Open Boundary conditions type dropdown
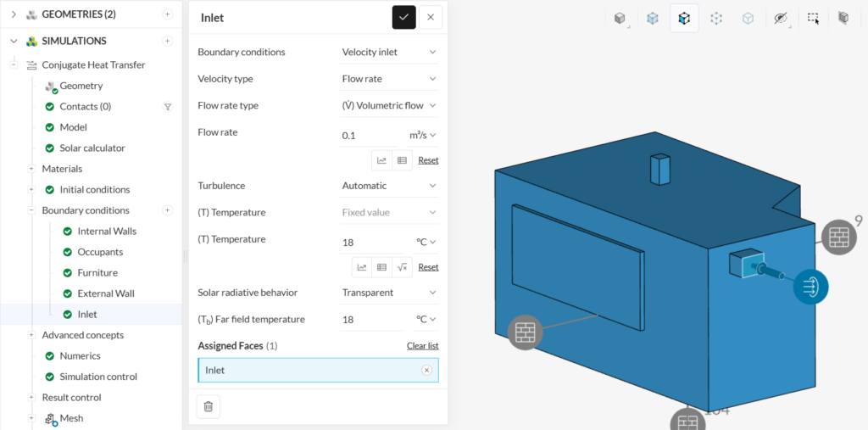868x430 pixels. pyautogui.click(x=388, y=52)
